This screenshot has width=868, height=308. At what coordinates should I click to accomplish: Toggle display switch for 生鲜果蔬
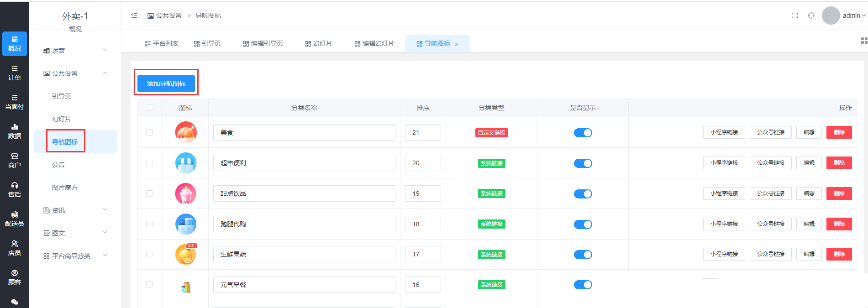(583, 255)
